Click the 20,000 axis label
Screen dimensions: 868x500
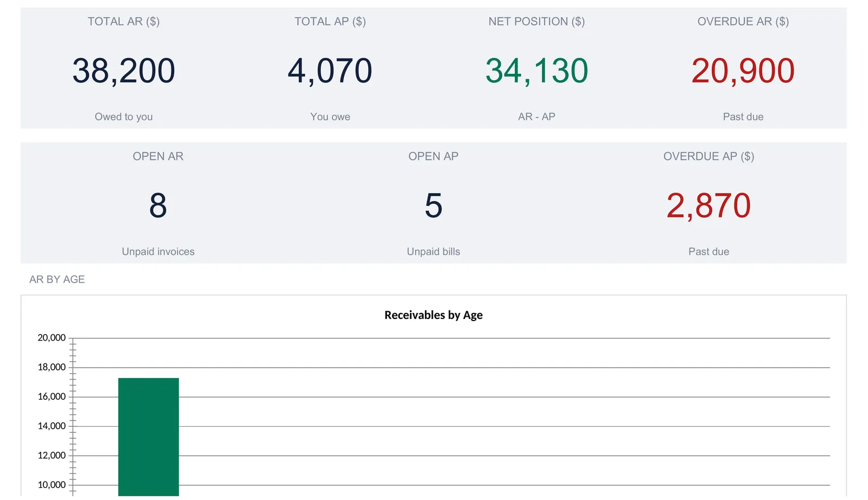[x=52, y=338]
